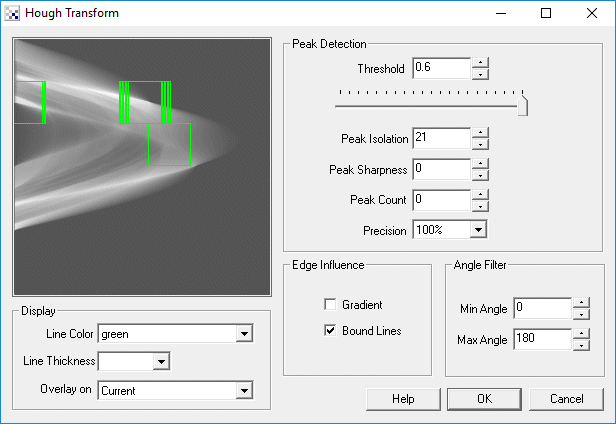The width and height of the screenshot is (616, 424).
Task: Increase Peak Sharpness with the up arrow
Action: pos(480,164)
